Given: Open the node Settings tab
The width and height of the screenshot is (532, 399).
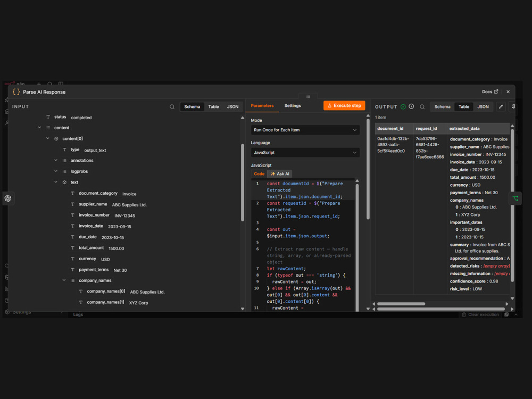Looking at the screenshot, I should pos(293,106).
